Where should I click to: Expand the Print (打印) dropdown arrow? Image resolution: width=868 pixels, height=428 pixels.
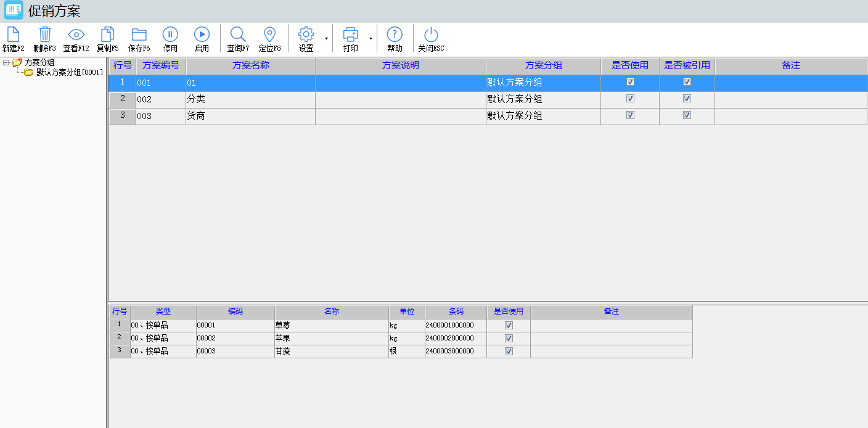[x=371, y=39]
